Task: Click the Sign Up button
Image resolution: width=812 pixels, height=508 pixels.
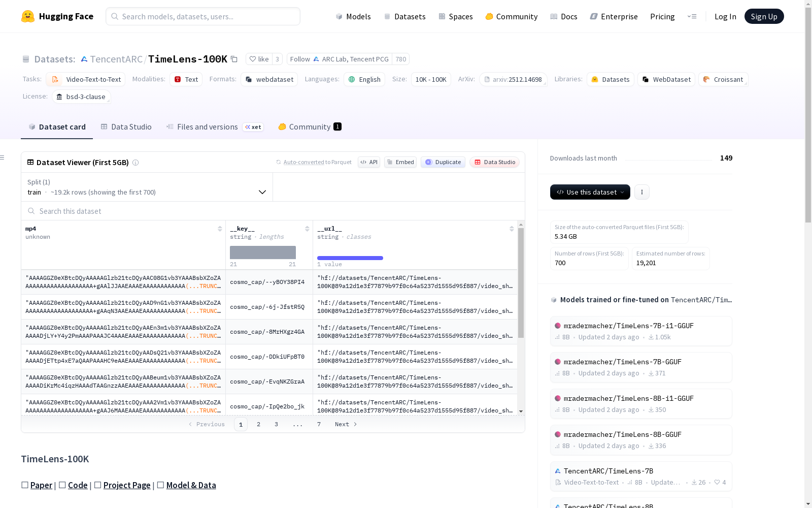Action: (764, 16)
